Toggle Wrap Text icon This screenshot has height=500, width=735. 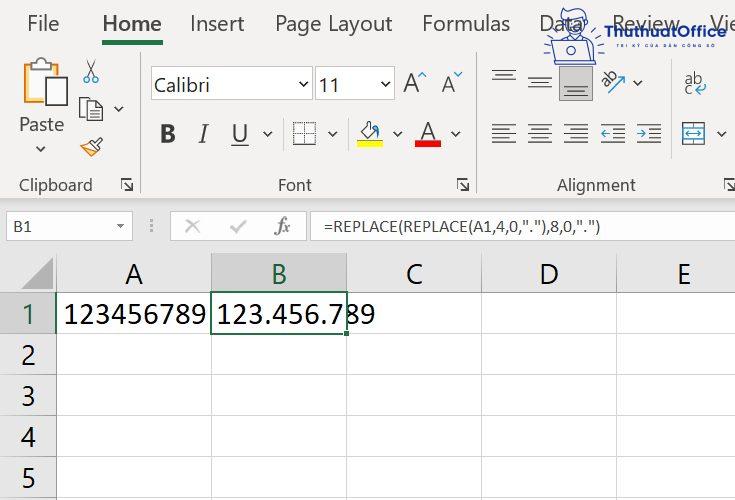click(x=695, y=83)
